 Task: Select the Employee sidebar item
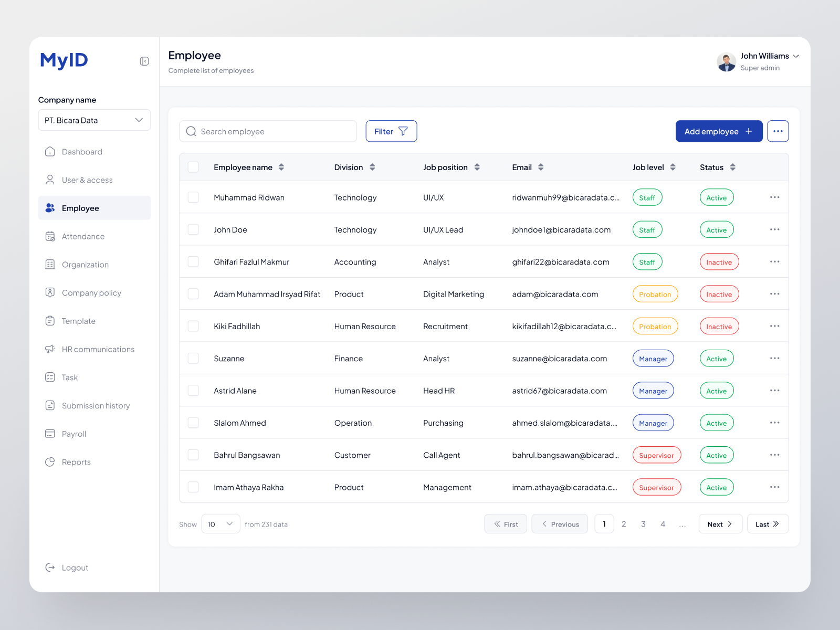pyautogui.click(x=94, y=208)
